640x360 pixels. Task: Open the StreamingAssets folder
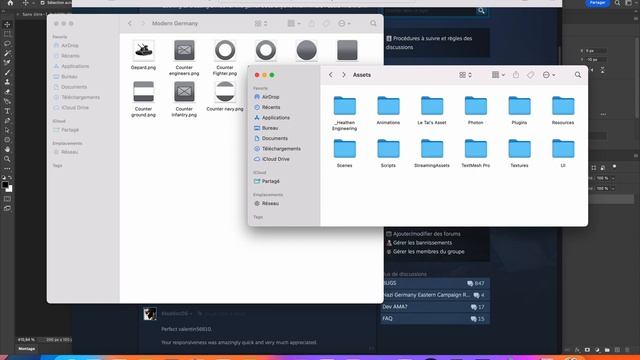click(432, 153)
